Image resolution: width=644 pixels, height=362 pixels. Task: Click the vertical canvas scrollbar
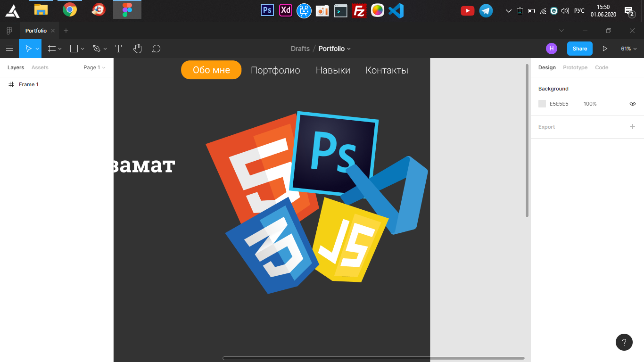[x=527, y=140]
